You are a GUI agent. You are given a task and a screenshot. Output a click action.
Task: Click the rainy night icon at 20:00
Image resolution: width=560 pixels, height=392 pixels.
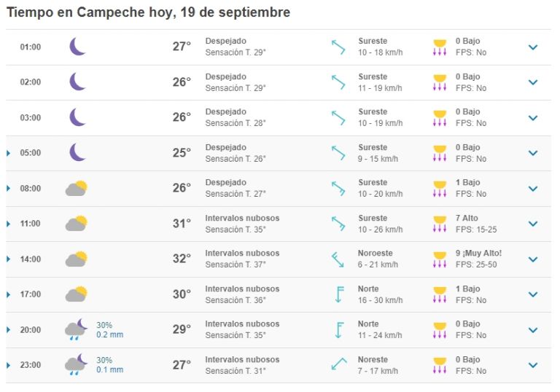76,329
